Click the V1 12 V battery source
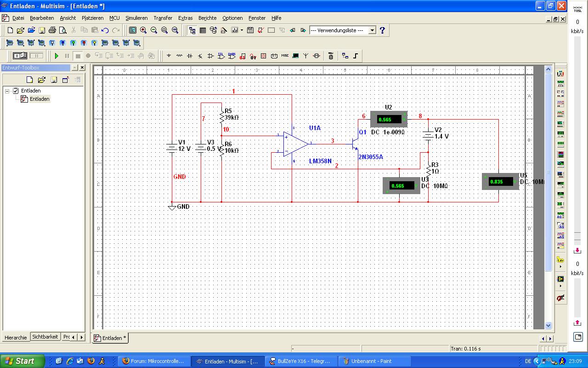Screen dimensions: 588x368 pos(172,148)
